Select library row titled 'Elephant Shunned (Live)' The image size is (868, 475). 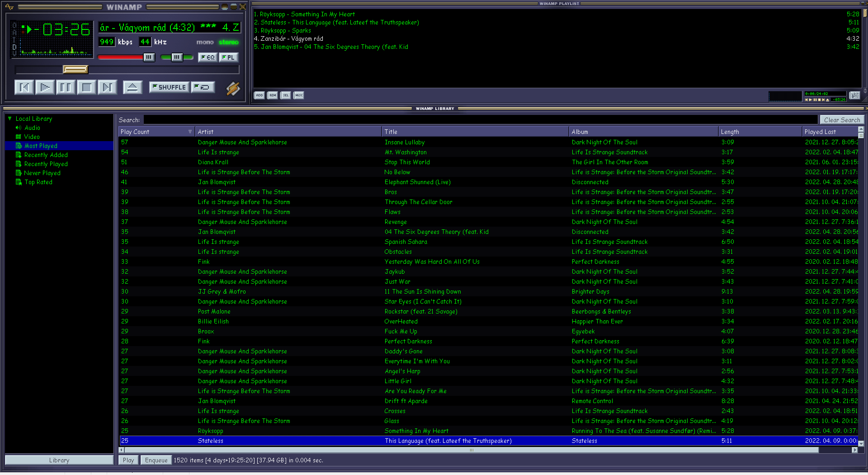click(x=488, y=182)
